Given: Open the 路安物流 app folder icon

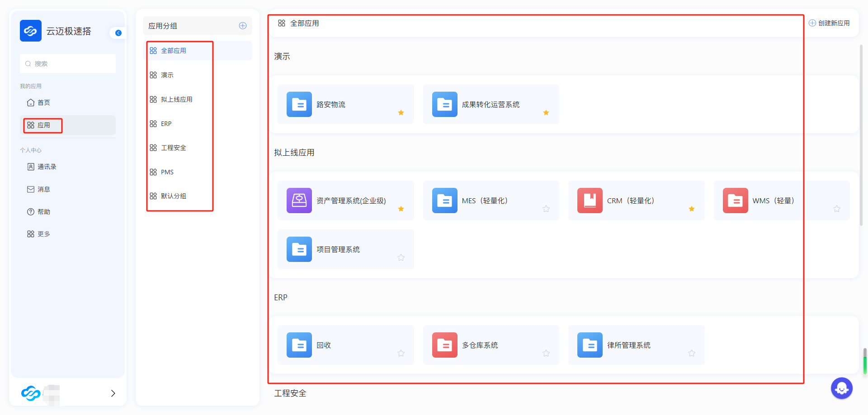Looking at the screenshot, I should click(299, 104).
